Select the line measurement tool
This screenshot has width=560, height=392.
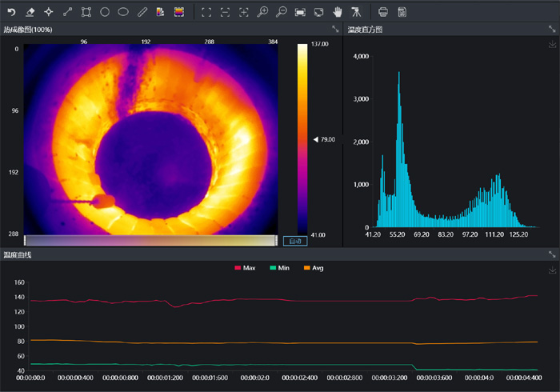(67, 12)
